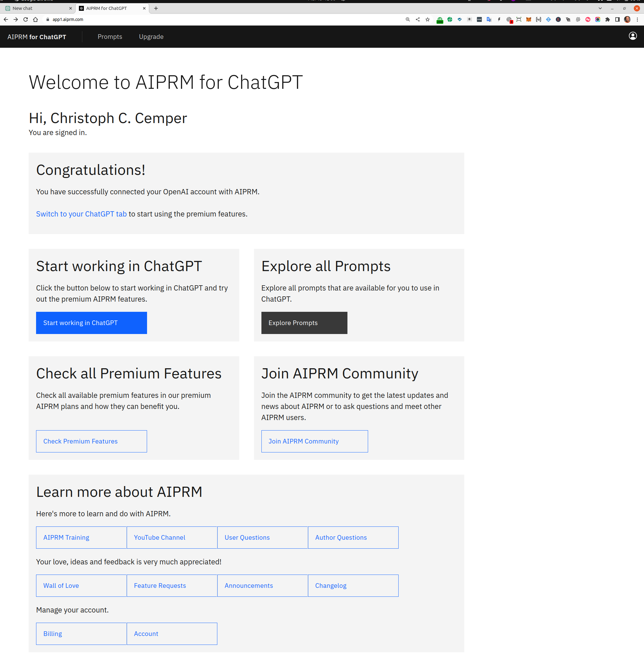The image size is (644, 660).
Task: Reload the page
Action: (x=25, y=20)
